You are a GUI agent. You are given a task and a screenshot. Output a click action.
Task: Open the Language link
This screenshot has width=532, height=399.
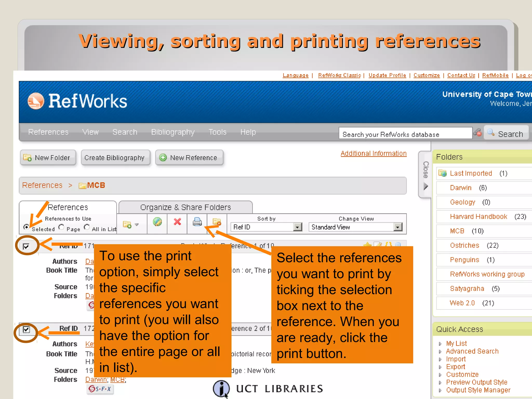pos(295,75)
